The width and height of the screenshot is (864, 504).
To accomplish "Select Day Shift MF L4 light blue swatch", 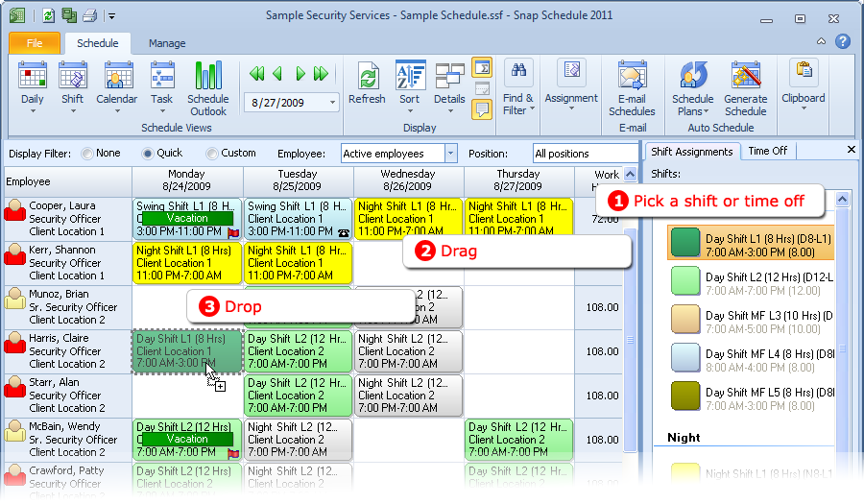I will point(685,358).
